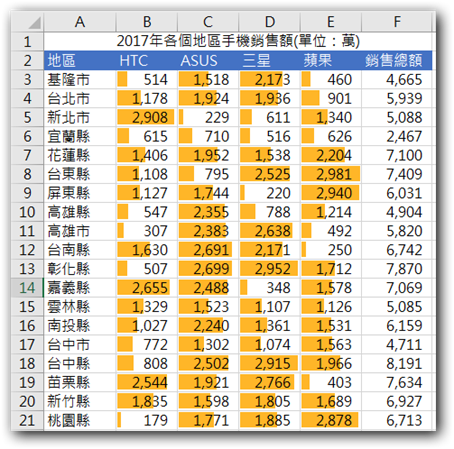Select row 14 header
454x449 pixels.
[27, 288]
